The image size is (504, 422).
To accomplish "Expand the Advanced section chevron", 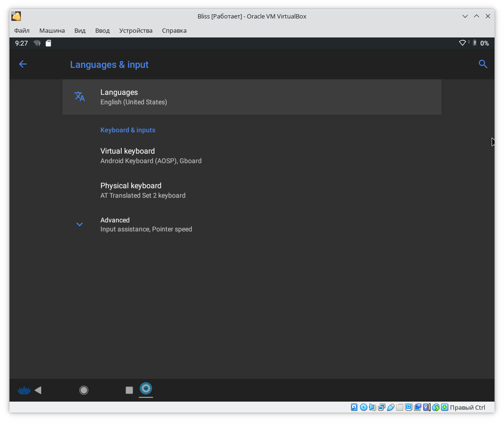I will click(x=80, y=224).
